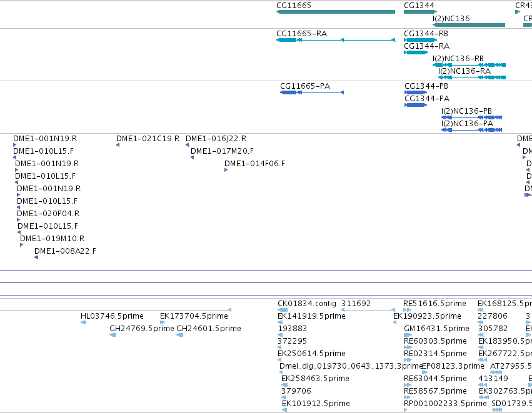Click the EP08123.3prime label
This screenshot has height=413, width=532.
(453, 366)
